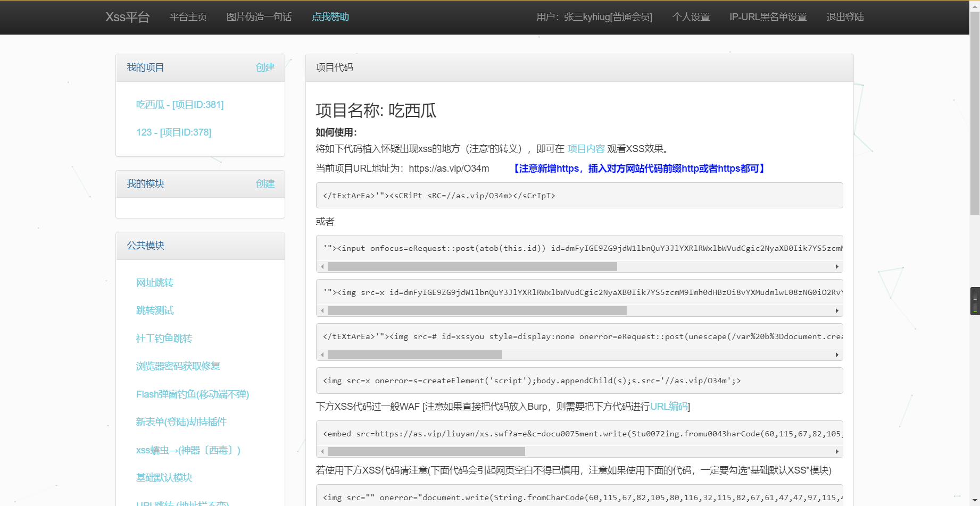
Task: Click right scroll arrow of img src=x id code box
Action: click(837, 311)
